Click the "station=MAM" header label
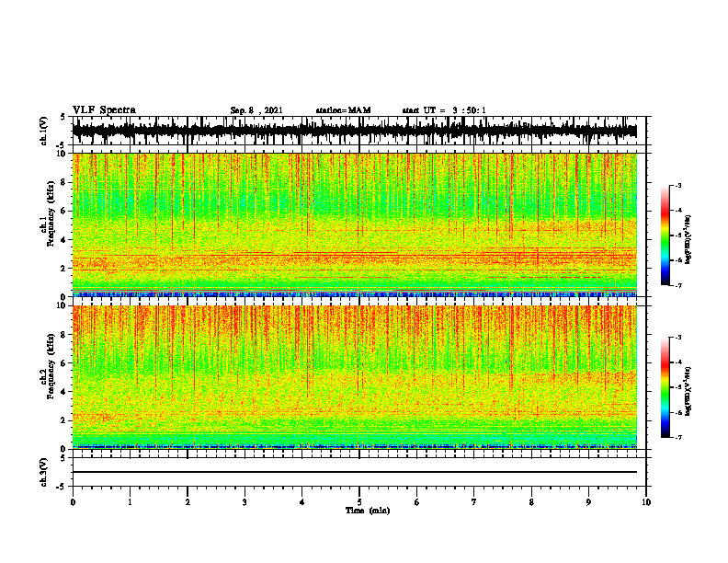Viewport: 728px width, 563px height. (343, 110)
